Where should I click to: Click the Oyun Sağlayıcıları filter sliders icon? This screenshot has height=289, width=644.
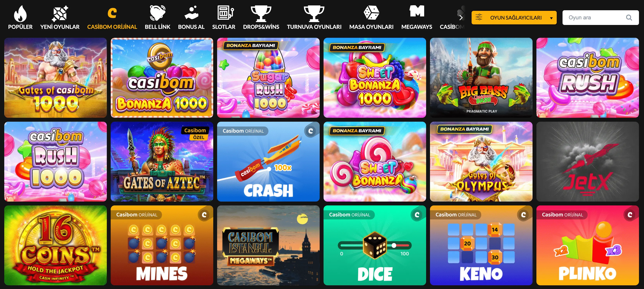479,17
